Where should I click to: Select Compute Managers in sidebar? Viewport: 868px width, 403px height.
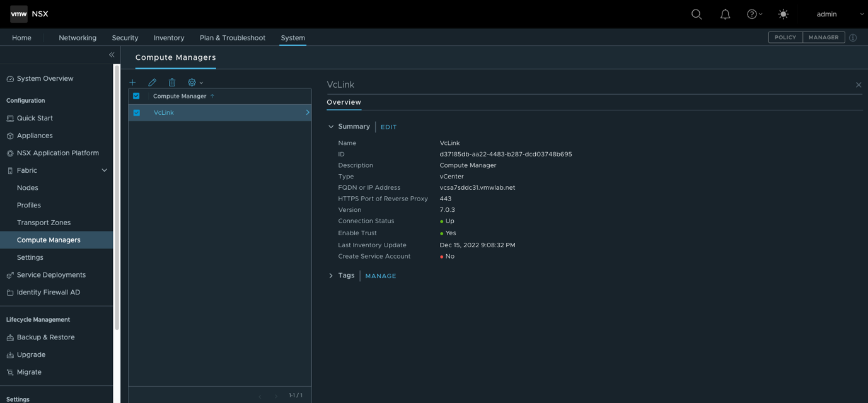[56, 240]
